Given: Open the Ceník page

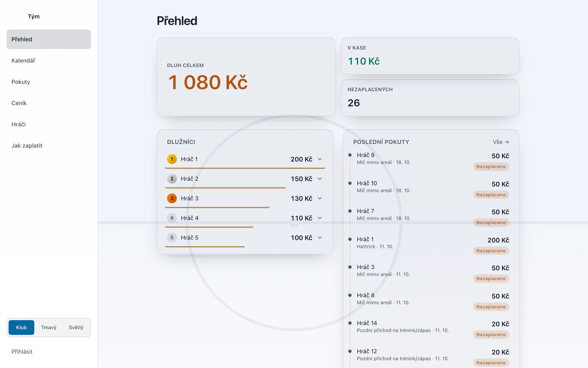Looking at the screenshot, I should click(49, 103).
